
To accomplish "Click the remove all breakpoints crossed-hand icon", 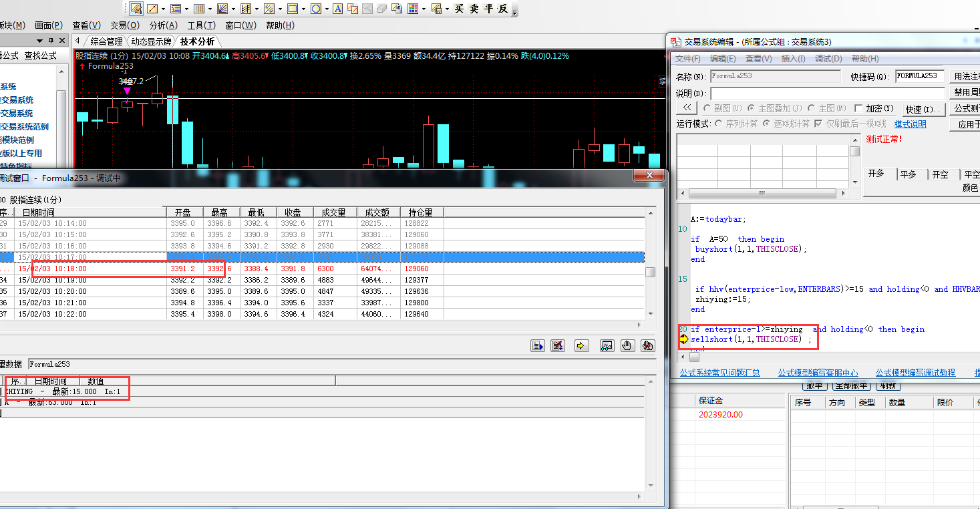I will (x=647, y=345).
